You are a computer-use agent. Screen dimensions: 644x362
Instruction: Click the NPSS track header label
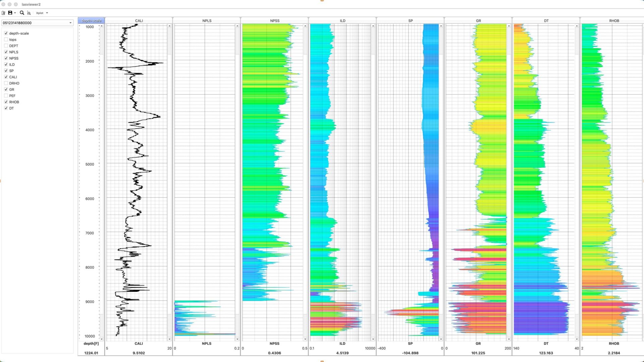275,20
